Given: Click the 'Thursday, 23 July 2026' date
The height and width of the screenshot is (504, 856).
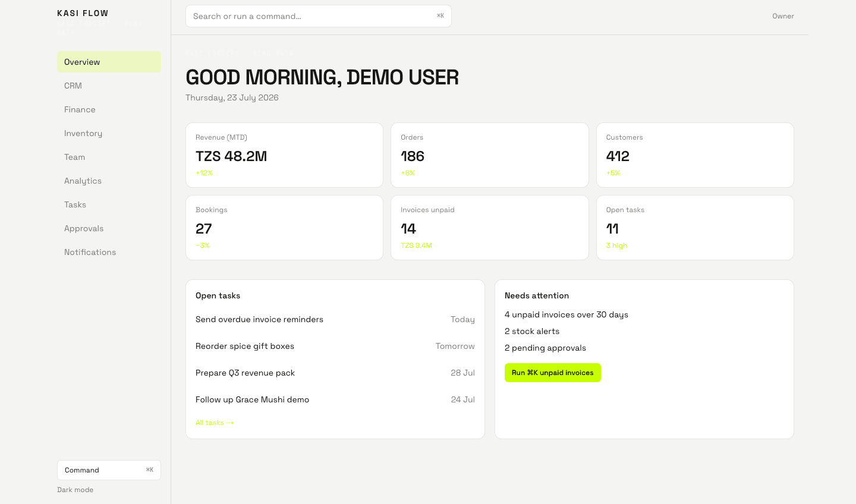Looking at the screenshot, I should [x=232, y=97].
